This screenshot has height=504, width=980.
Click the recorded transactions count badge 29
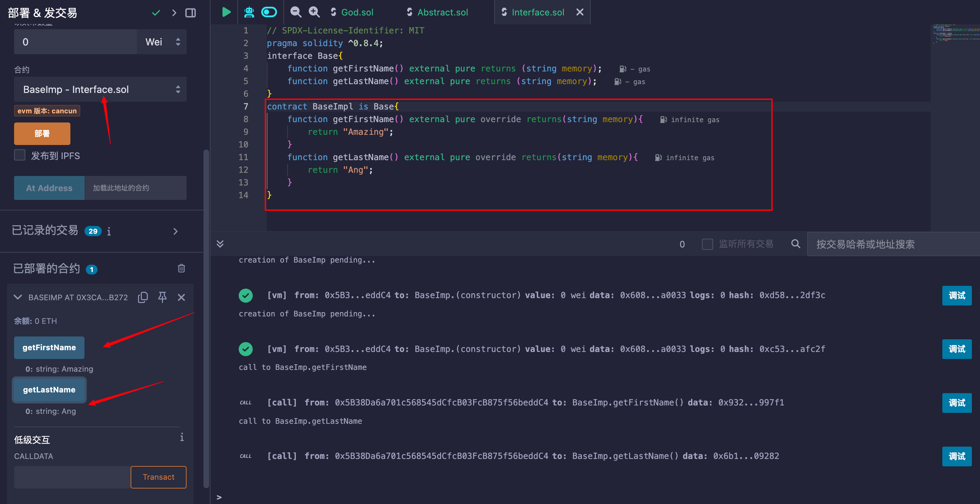pyautogui.click(x=93, y=231)
